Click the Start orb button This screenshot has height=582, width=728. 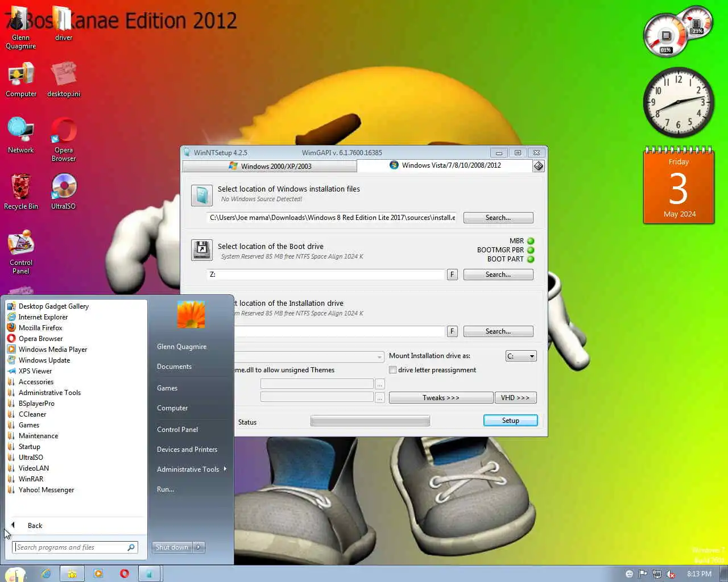(15, 575)
